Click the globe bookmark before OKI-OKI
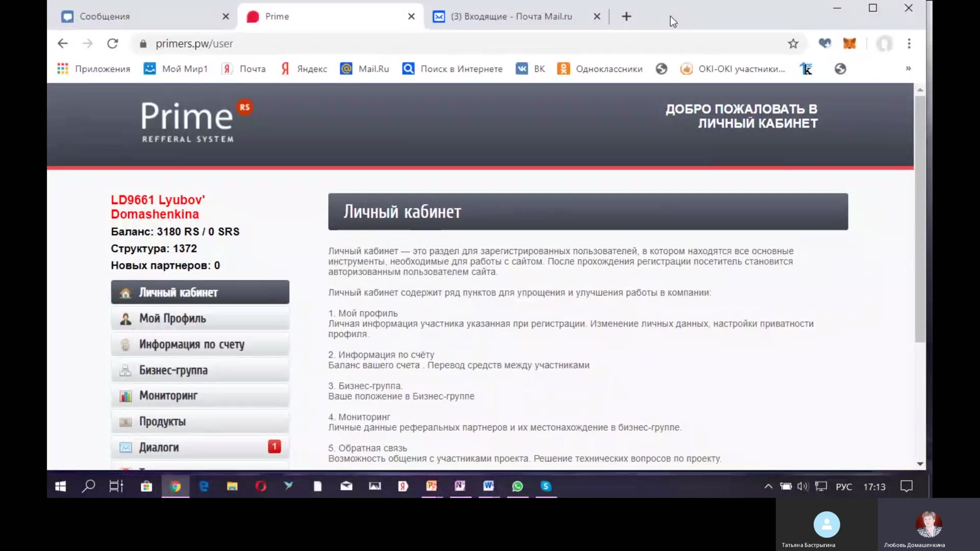The width and height of the screenshot is (980, 551). click(662, 69)
